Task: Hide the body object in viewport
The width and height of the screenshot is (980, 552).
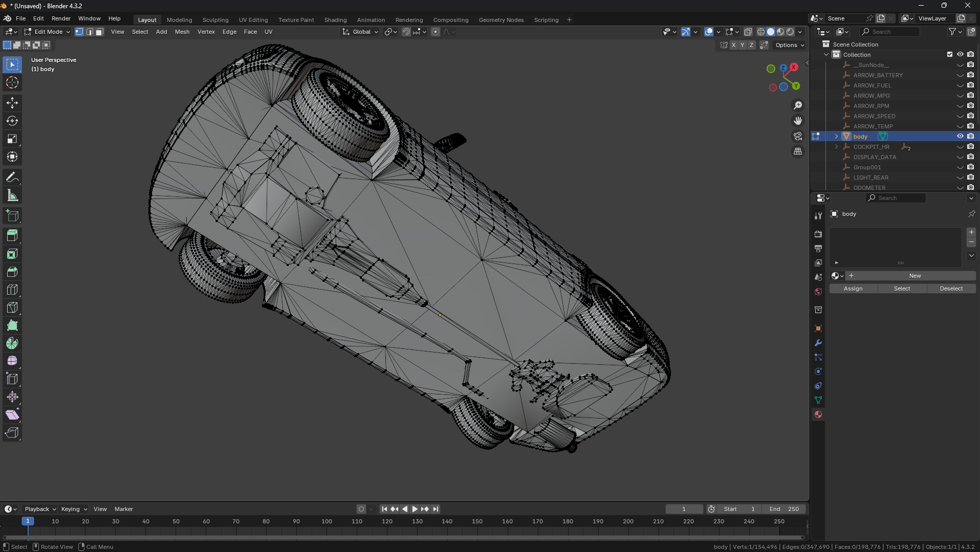Action: click(x=960, y=137)
